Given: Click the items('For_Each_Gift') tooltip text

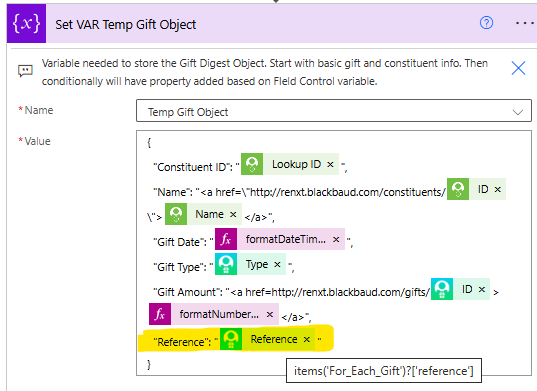Looking at the screenshot, I should (x=384, y=371).
